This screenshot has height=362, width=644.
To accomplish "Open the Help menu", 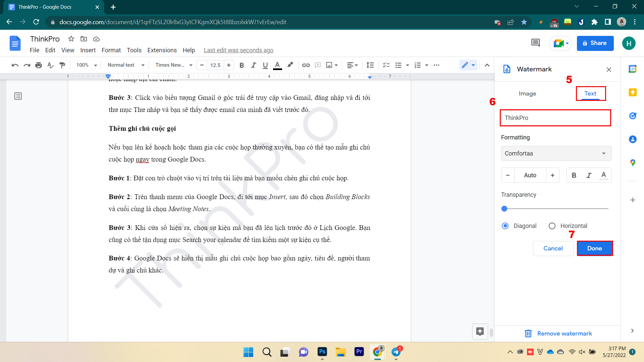I will (x=189, y=50).
